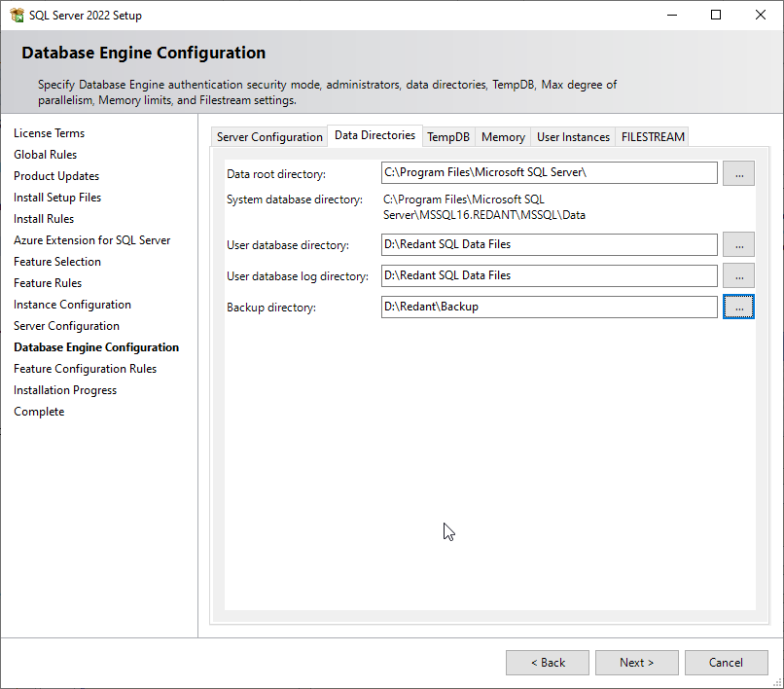Viewport: 784px width, 689px height.
Task: Cancel the SQL Server setup
Action: [726, 663]
